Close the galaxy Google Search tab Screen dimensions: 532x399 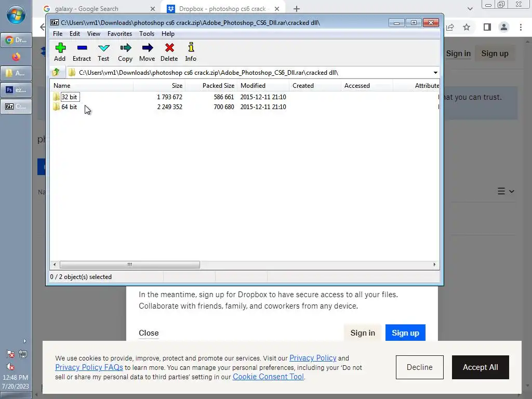pyautogui.click(x=153, y=9)
